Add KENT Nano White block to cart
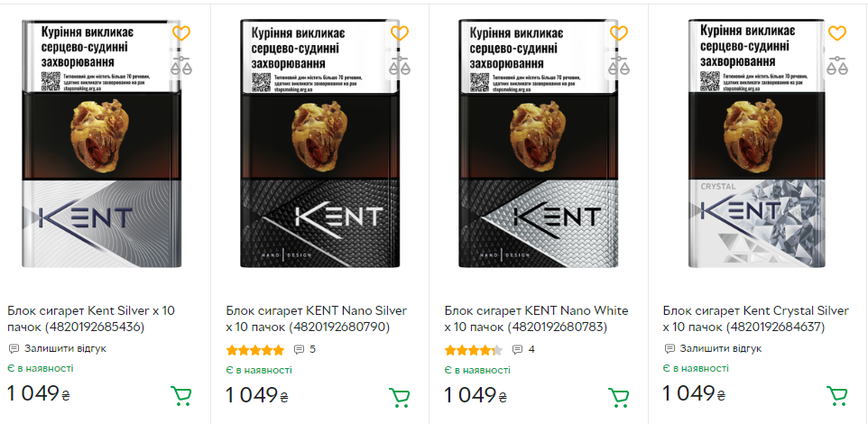The image size is (868, 424). [619, 396]
